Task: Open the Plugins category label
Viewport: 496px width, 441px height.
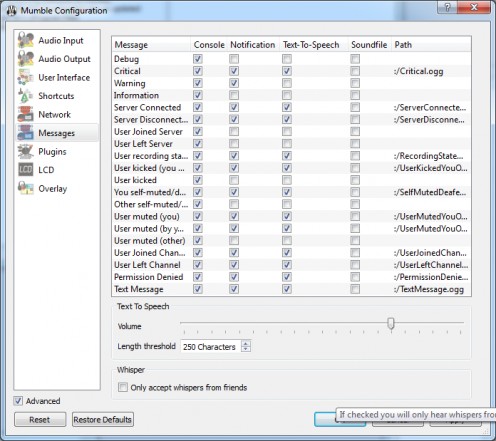Action: [x=52, y=152]
